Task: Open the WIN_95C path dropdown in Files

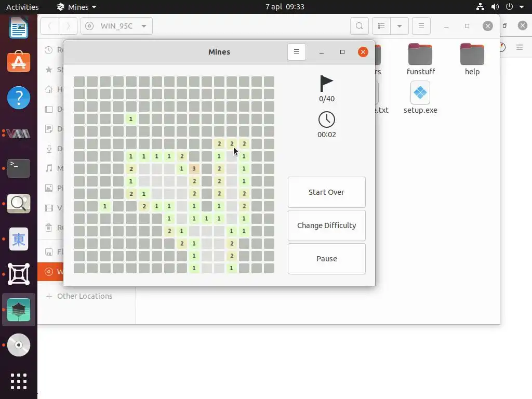Action: click(x=116, y=26)
